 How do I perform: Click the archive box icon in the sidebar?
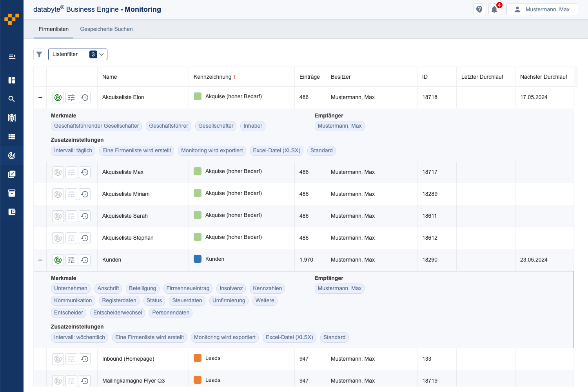(x=12, y=193)
